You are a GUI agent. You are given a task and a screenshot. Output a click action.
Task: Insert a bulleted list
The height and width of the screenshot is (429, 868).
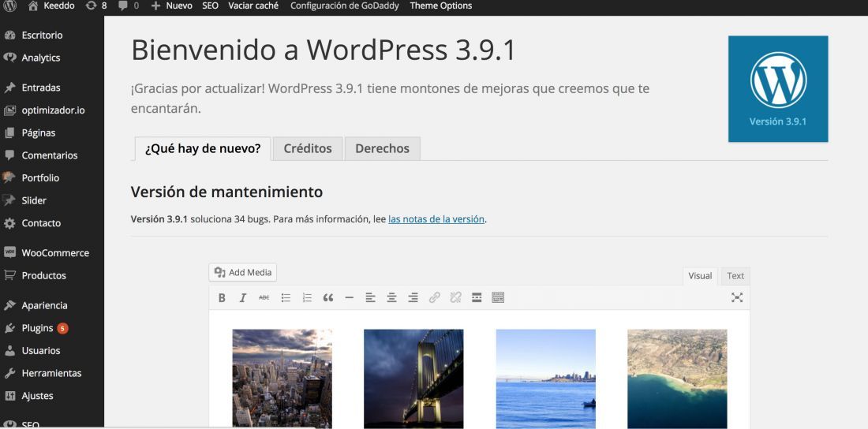(286, 298)
